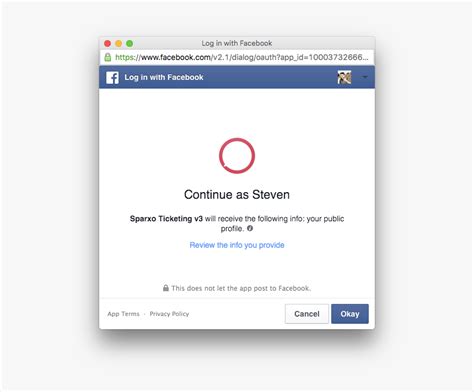Click the red circular profile picture placeholder

click(x=237, y=156)
